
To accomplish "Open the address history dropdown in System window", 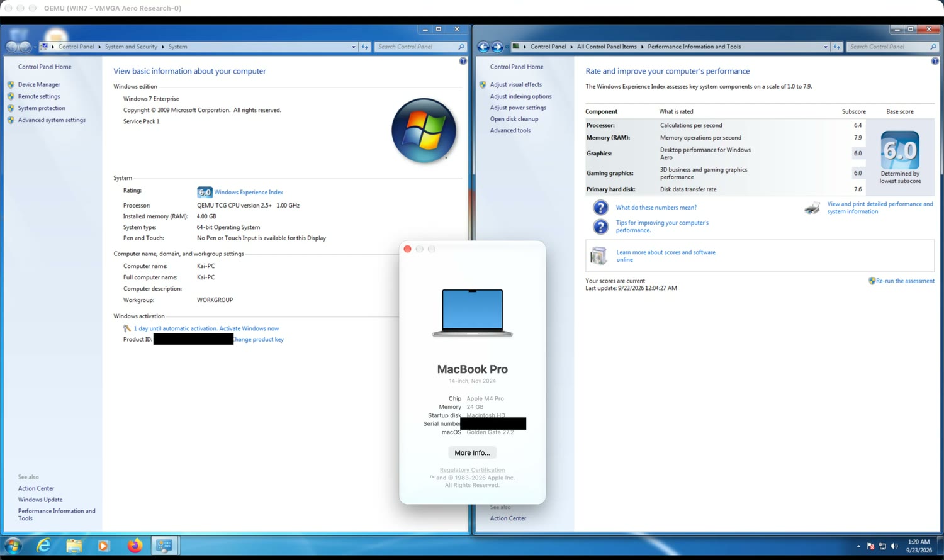I will (354, 47).
